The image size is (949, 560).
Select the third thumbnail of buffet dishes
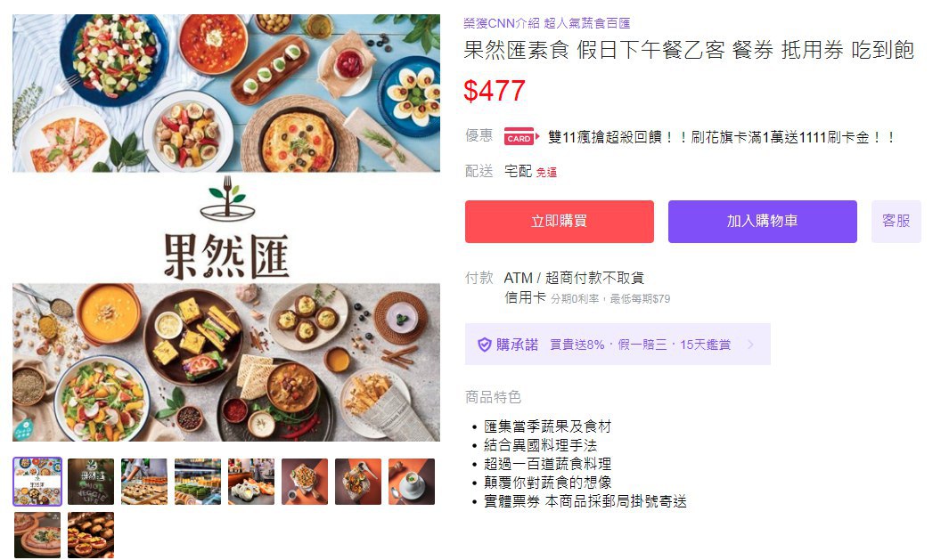coord(144,482)
